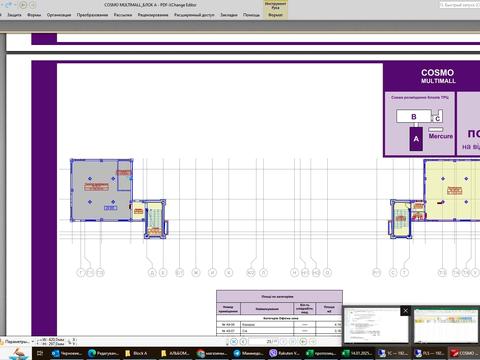The image size is (480, 360).
Task: Click block A in the TRC layout scheme
Action: click(416, 139)
